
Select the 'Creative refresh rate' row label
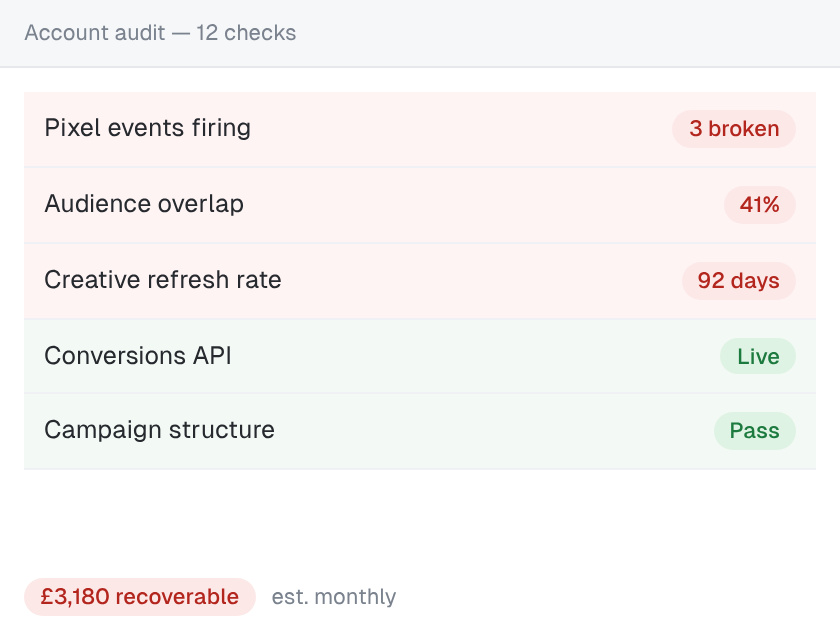(x=163, y=280)
